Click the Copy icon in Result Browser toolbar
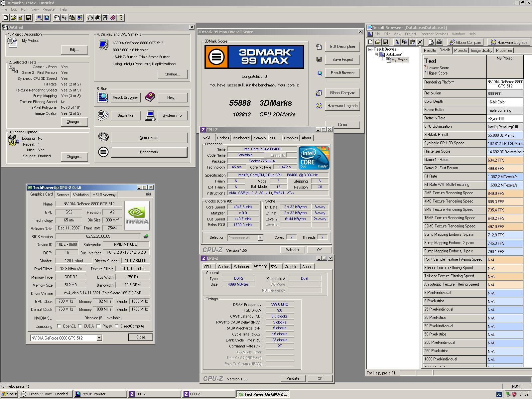This screenshot has width=532, height=399. (x=405, y=42)
